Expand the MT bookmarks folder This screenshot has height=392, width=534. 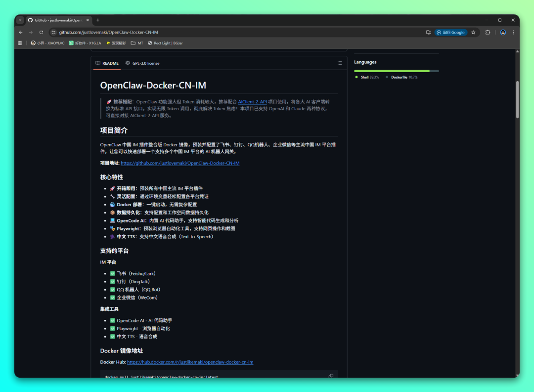pos(137,43)
